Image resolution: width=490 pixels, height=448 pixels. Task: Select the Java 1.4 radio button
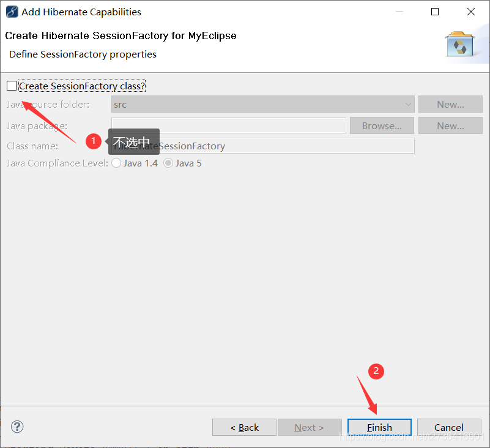click(116, 163)
